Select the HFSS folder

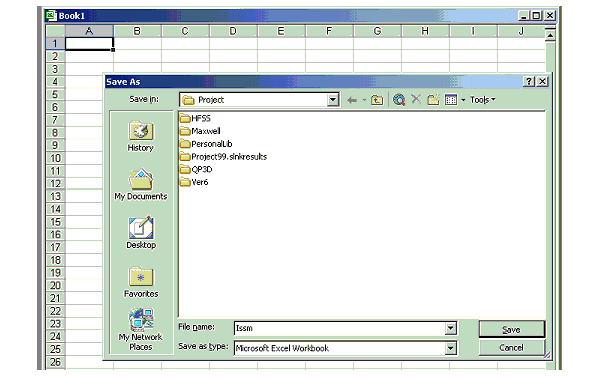[x=195, y=118]
